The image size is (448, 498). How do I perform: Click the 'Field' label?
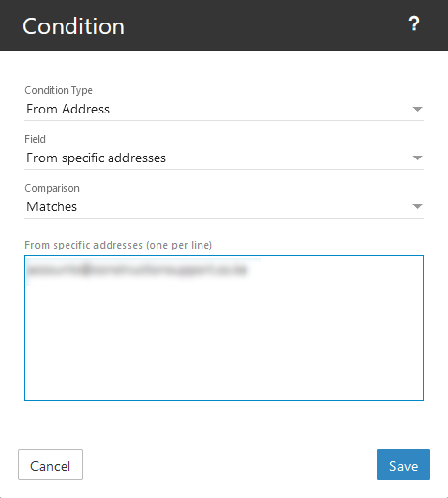coord(35,139)
